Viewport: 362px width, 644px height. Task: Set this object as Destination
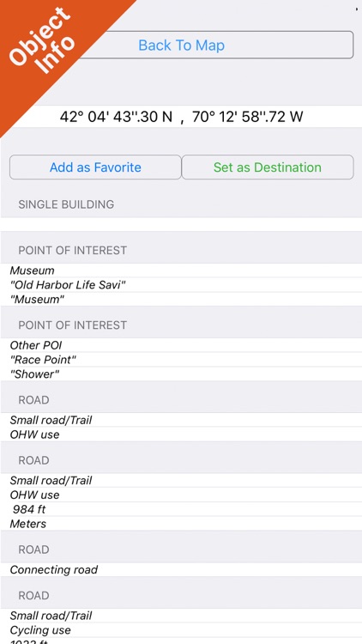pyautogui.click(x=268, y=167)
